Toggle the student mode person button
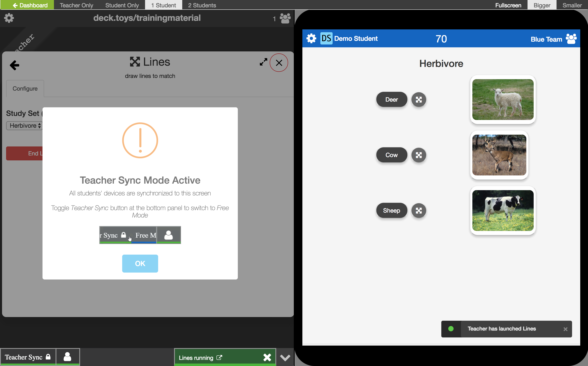588x366 pixels. pyautogui.click(x=68, y=357)
